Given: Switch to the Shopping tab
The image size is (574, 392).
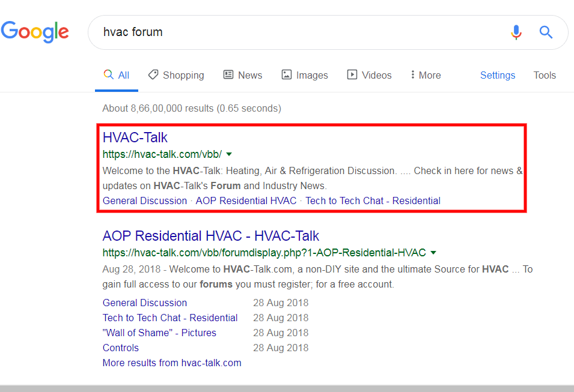Looking at the screenshot, I should click(176, 75).
